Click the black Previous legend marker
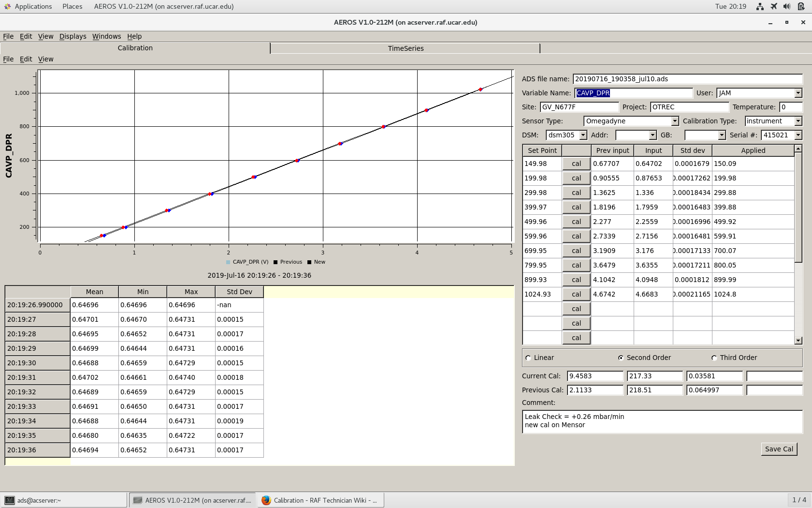The width and height of the screenshot is (812, 508). (x=275, y=262)
